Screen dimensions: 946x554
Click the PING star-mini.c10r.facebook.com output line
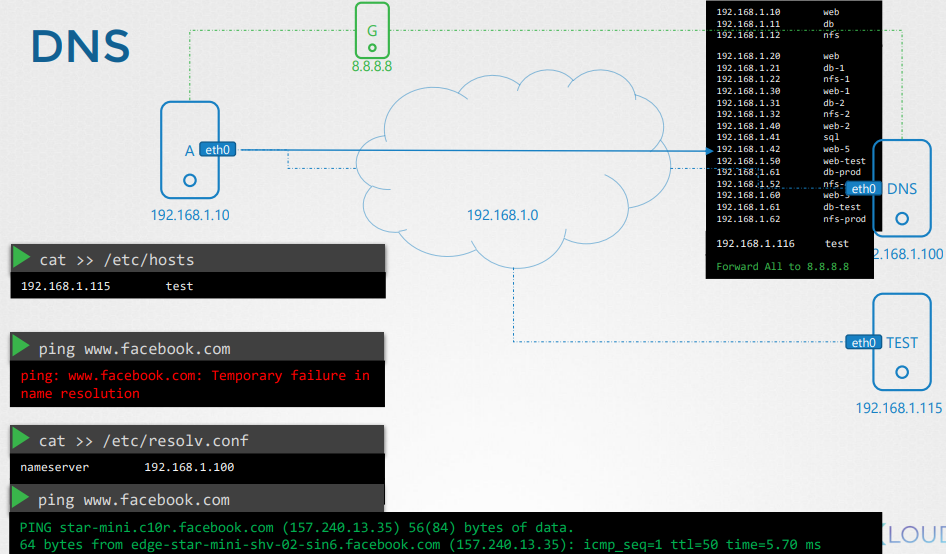296,527
